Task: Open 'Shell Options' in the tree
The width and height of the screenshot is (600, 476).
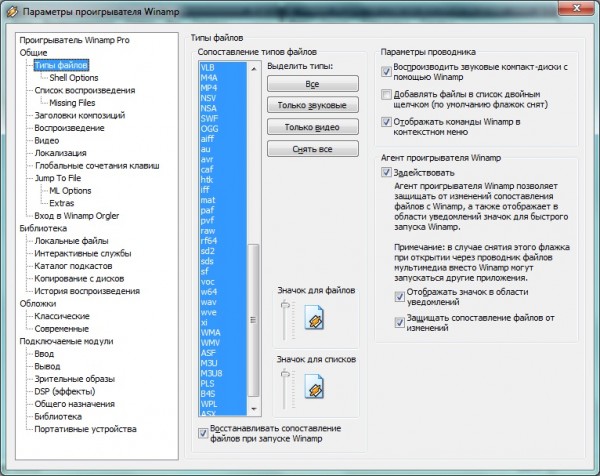Action: [74, 78]
